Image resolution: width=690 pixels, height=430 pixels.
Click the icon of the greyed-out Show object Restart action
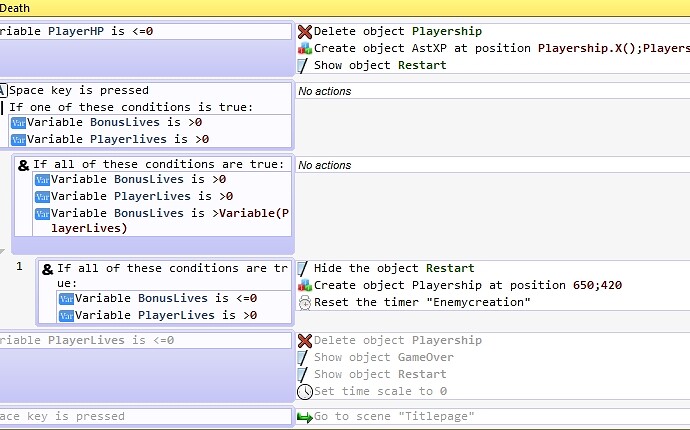pyautogui.click(x=303, y=375)
